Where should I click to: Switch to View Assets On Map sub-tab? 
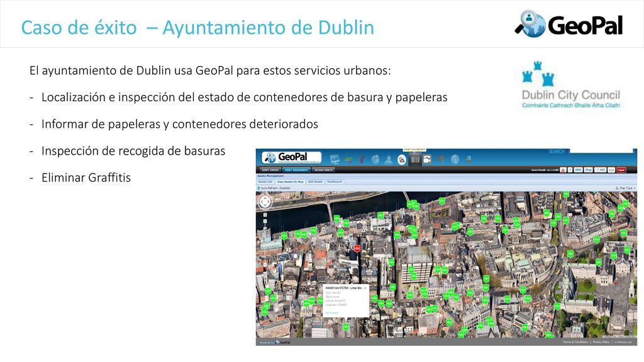[x=290, y=182]
